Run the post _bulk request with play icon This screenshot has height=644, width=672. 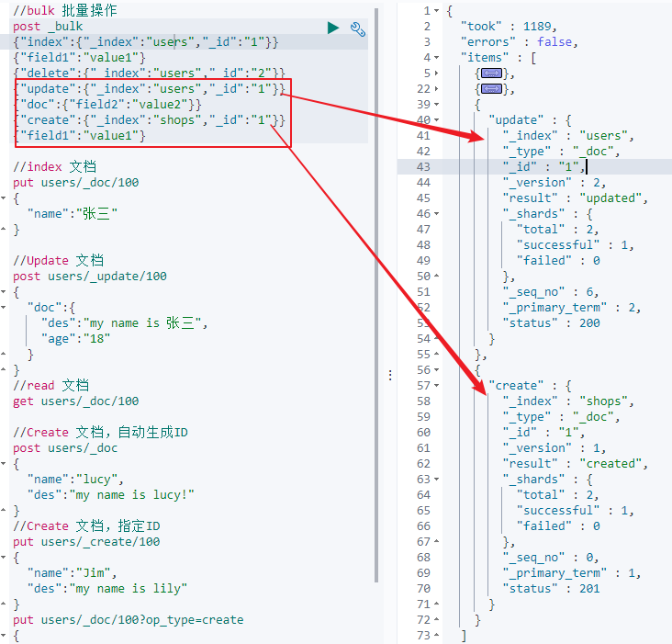333,28
